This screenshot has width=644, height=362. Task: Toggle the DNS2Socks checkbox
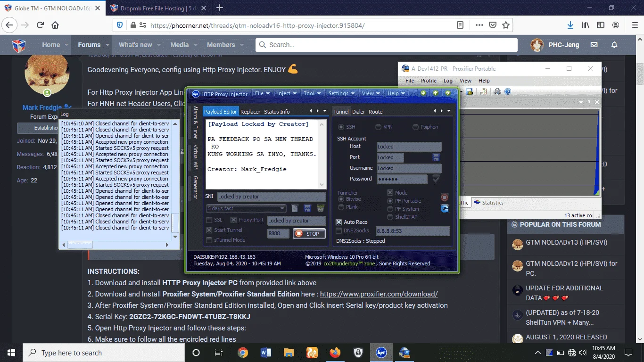coord(339,230)
